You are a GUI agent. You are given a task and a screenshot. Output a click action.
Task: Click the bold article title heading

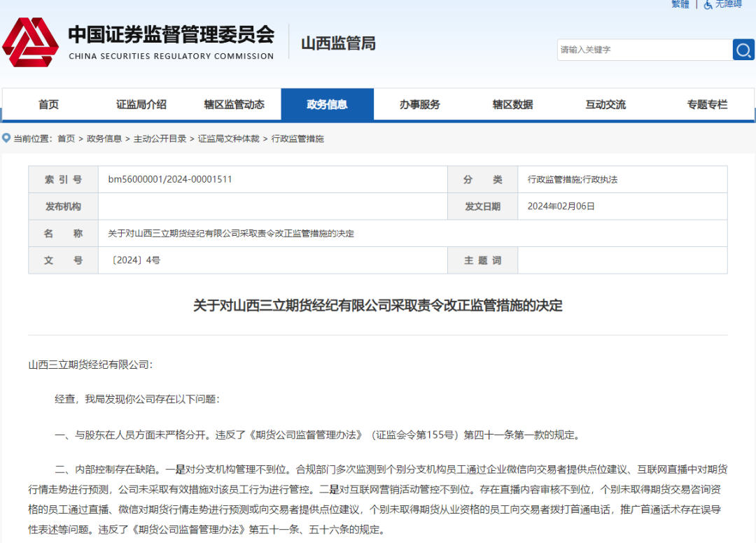378,306
